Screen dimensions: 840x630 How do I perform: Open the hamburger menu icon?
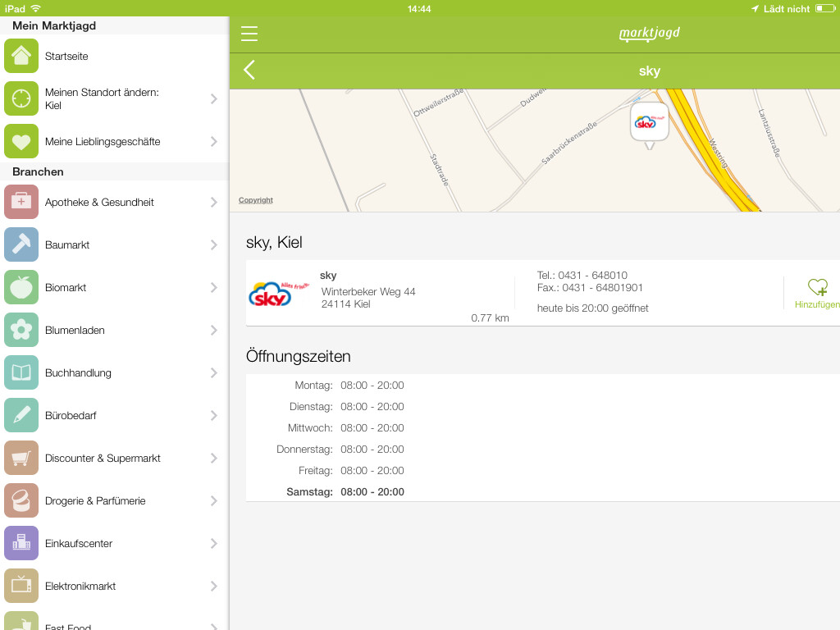(x=249, y=34)
